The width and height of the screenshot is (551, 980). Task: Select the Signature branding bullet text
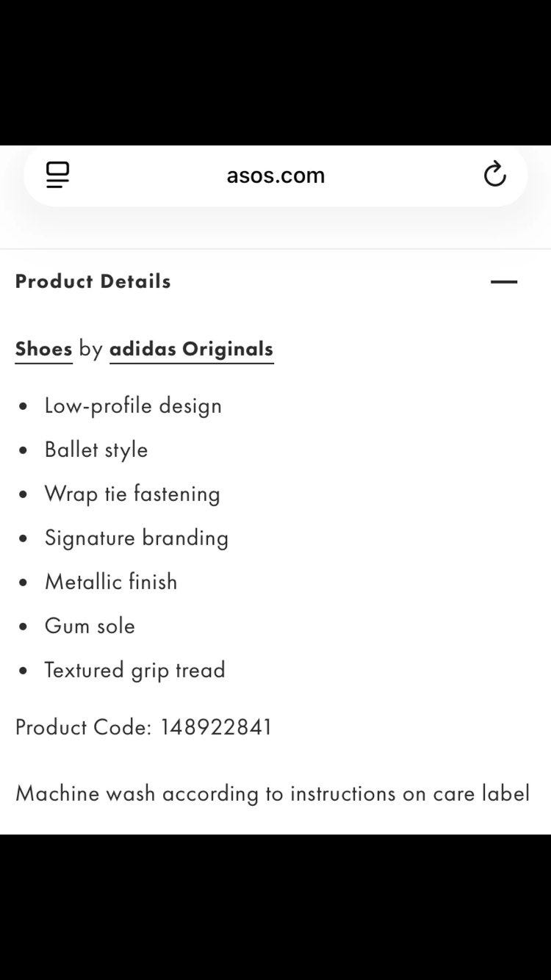(x=137, y=538)
